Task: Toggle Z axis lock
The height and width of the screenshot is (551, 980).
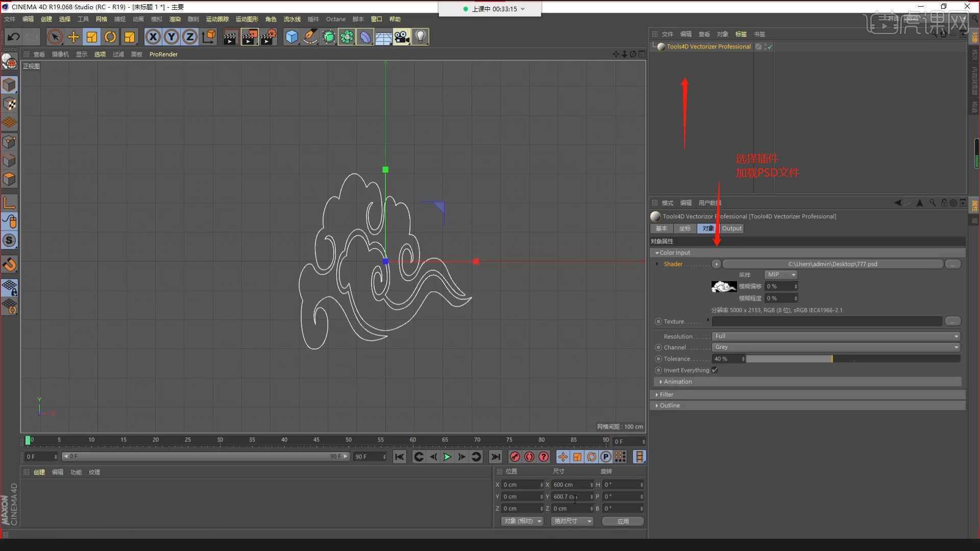Action: coord(190,37)
